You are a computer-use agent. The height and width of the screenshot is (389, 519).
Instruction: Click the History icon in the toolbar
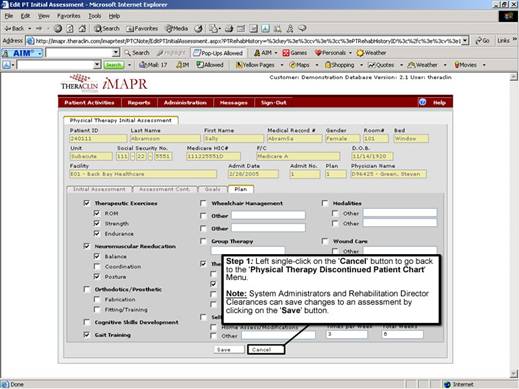point(199,29)
